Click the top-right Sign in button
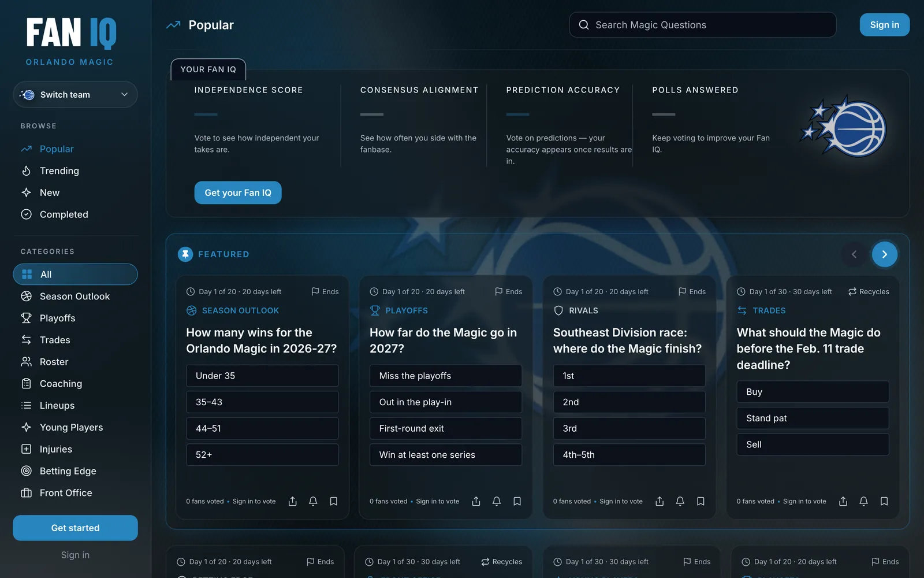This screenshot has width=924, height=578. 884,25
